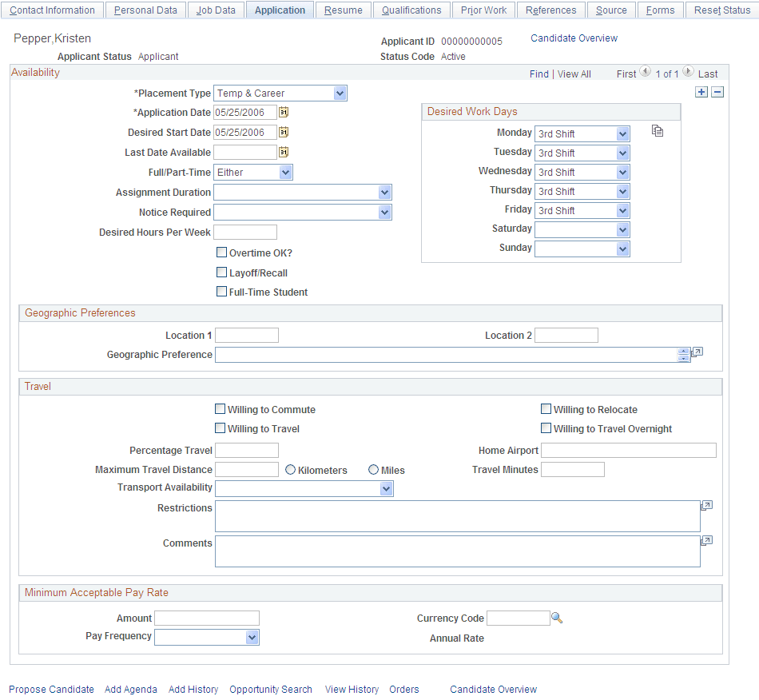Screen dimensions: 759x700
Task: Add a new Availability row with plus icon
Action: [701, 92]
